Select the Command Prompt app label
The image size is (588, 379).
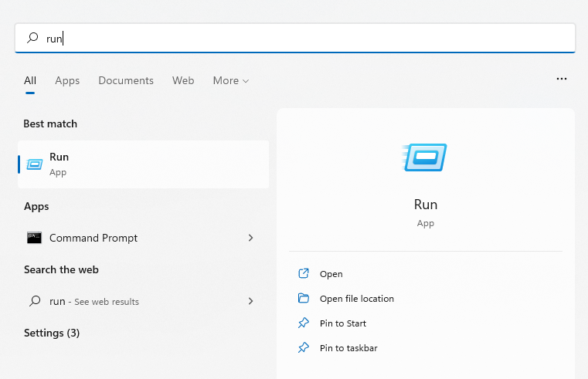click(x=93, y=238)
